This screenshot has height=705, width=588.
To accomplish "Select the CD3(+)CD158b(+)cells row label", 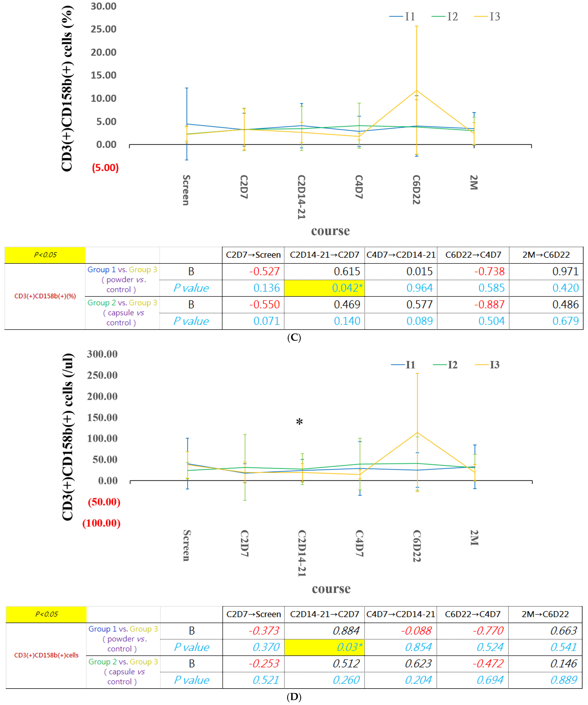I will (46, 655).
